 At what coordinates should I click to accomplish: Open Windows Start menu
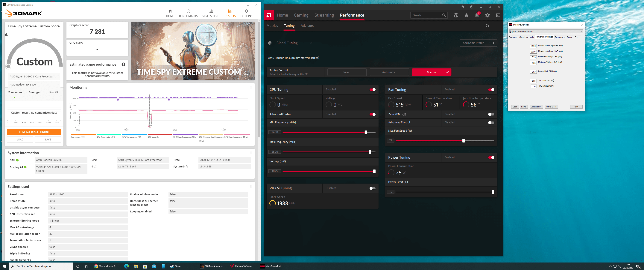4,266
